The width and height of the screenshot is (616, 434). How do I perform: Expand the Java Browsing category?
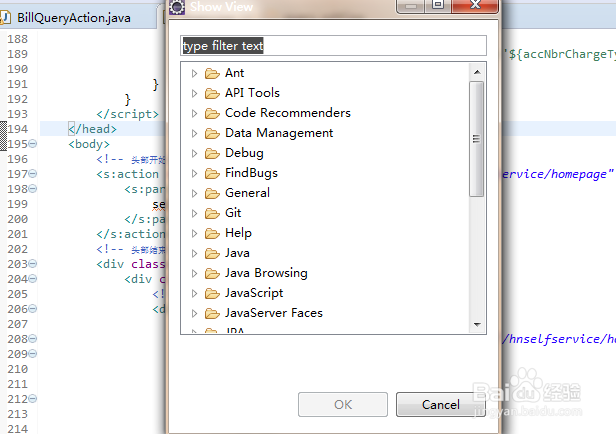click(x=194, y=273)
